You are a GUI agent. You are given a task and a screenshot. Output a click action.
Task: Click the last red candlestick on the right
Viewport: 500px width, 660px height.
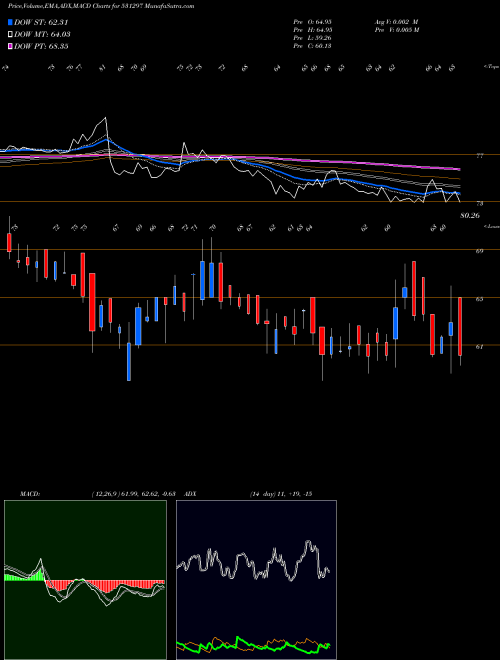tap(460, 327)
